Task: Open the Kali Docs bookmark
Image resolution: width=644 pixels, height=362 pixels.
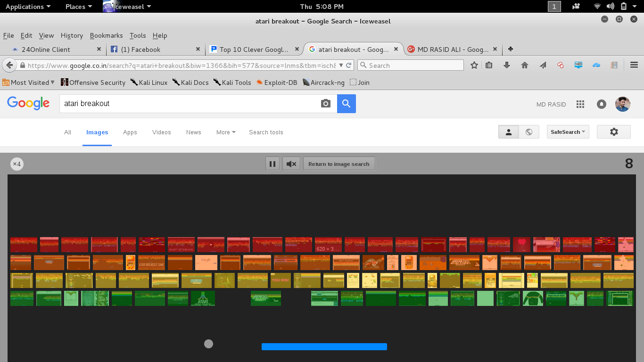Action: [190, 82]
